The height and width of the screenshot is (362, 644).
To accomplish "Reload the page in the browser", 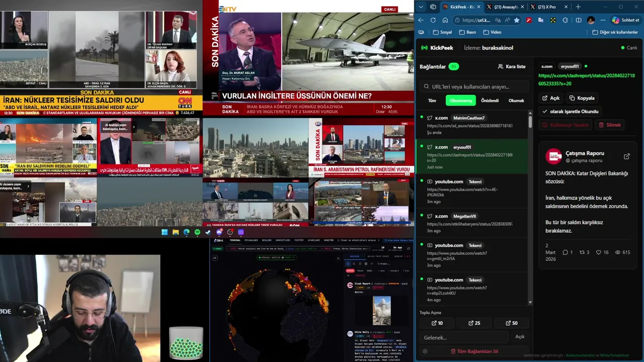I will [x=433, y=20].
